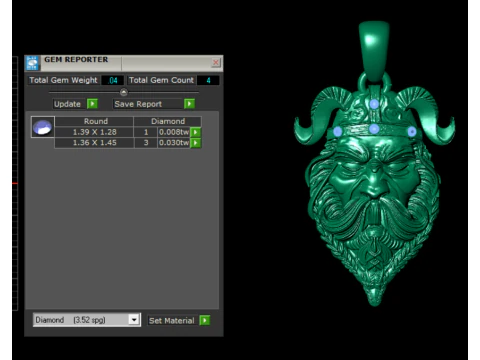Viewport: 480px width, 360px height.
Task: Click the quantity 1 cell
Action: click(x=146, y=132)
